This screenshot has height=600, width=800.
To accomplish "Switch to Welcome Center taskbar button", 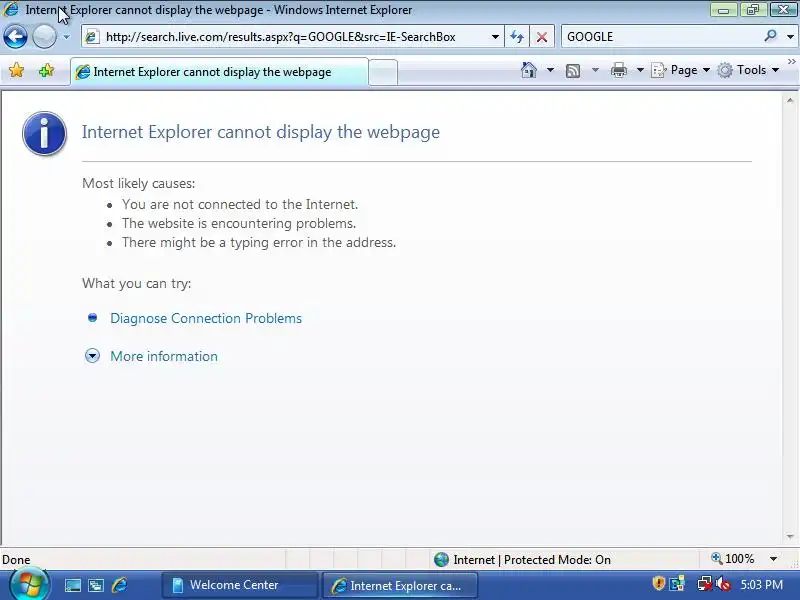I will [x=240, y=585].
